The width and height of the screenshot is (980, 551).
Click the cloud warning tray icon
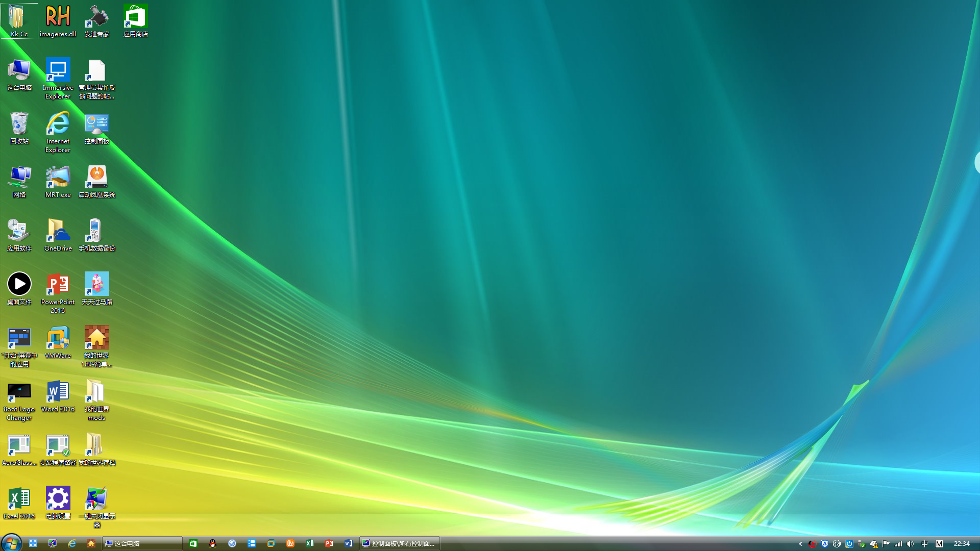click(874, 544)
